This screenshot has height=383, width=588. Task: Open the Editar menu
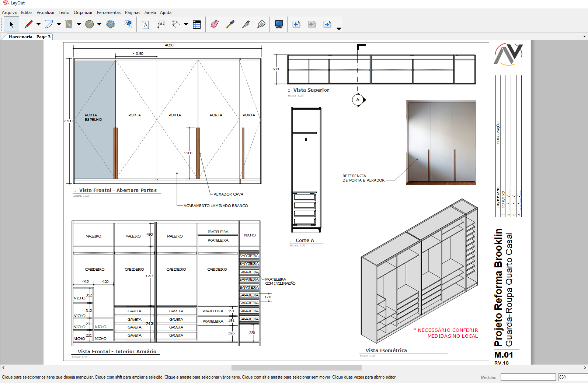click(27, 13)
